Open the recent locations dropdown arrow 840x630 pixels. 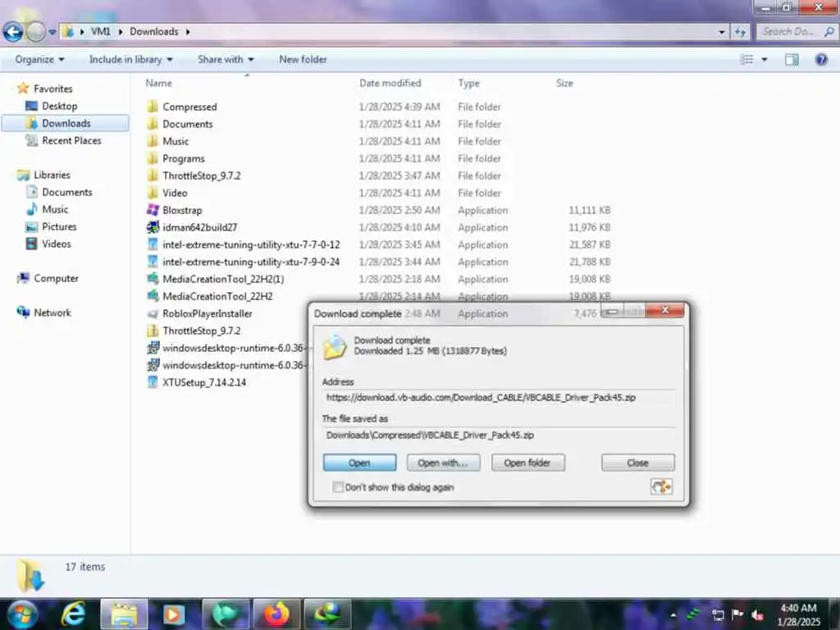point(52,32)
